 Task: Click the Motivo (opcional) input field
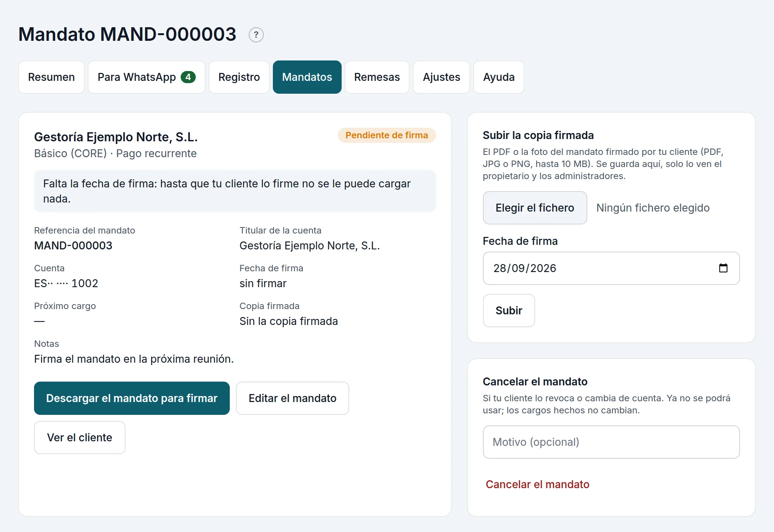click(611, 442)
